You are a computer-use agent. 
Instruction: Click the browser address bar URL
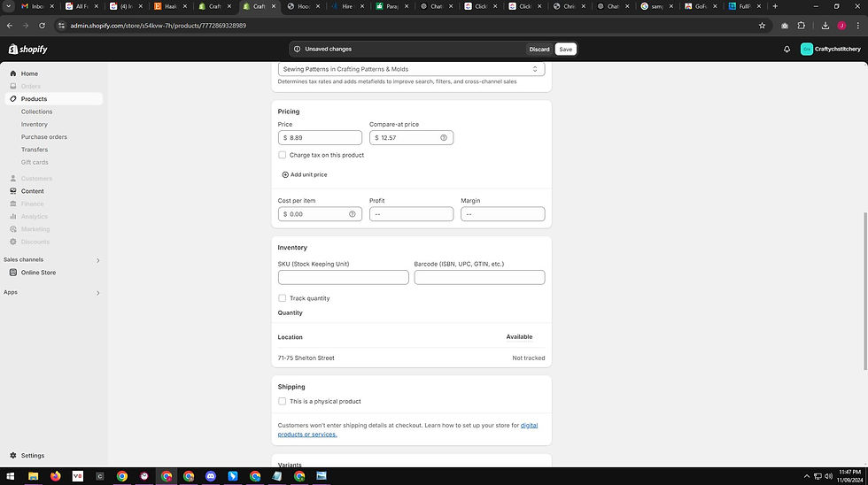point(159,26)
